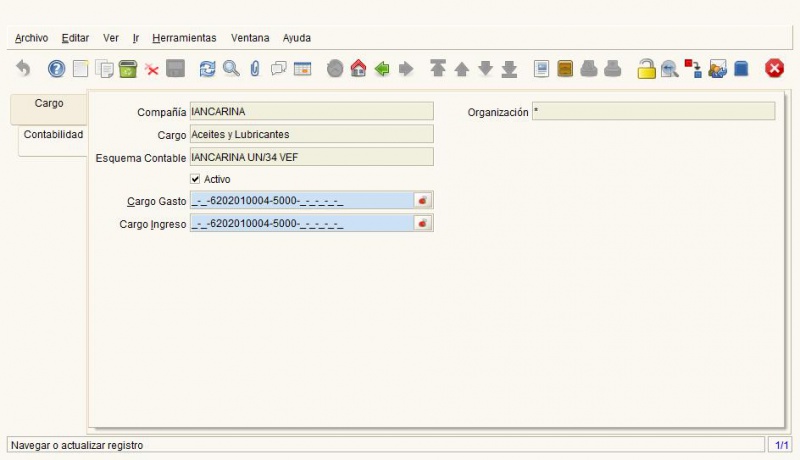Click the red exit window icon
This screenshot has height=460, width=800.
[774, 69]
